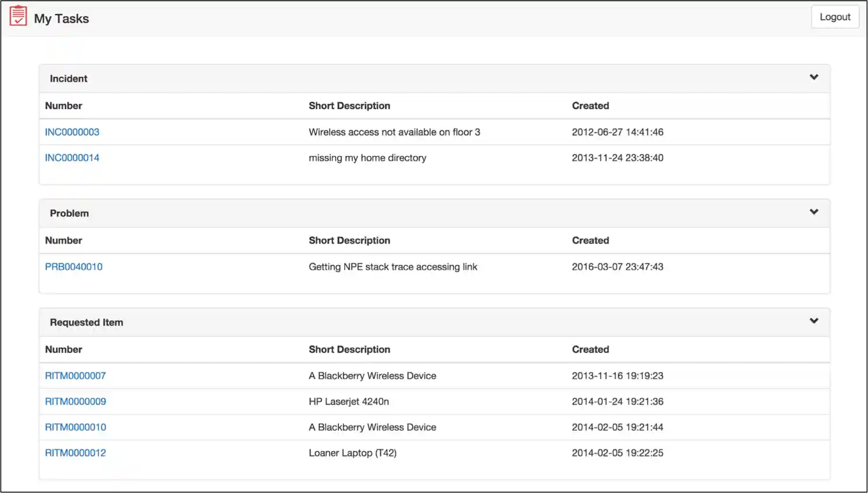Click the Getting NPE stack trace description
This screenshot has width=868, height=493.
coord(393,267)
